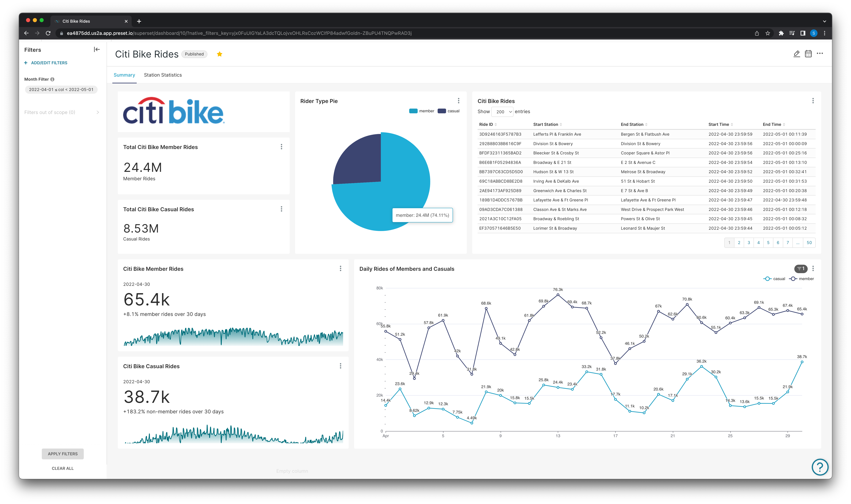Screen dimensions: 851x504
Task: Open the Show entries dropdown
Action: 502,112
